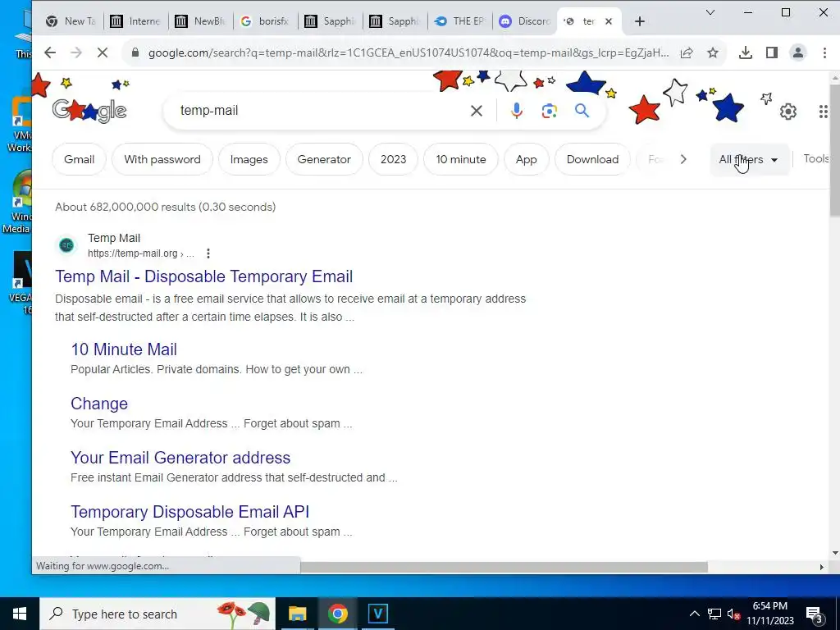840x630 pixels.
Task: Apply the App filter chip
Action: tap(526, 160)
